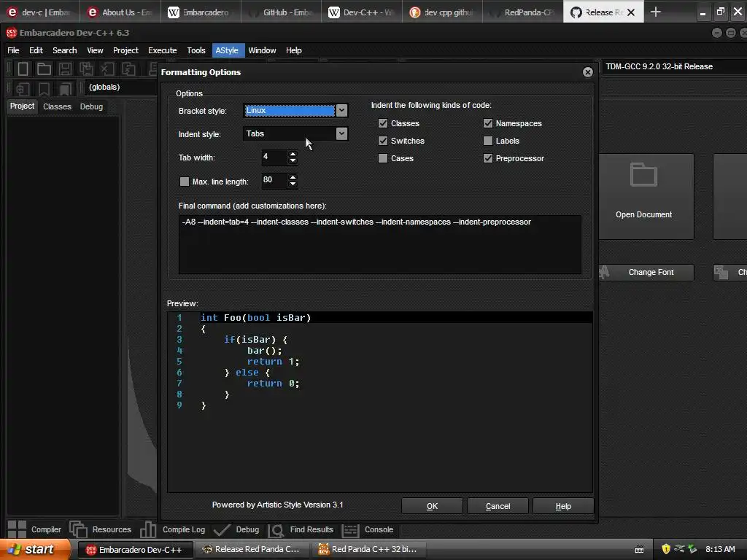Confirm formatting options with OK
This screenshot has height=560, width=747.
pos(432,506)
